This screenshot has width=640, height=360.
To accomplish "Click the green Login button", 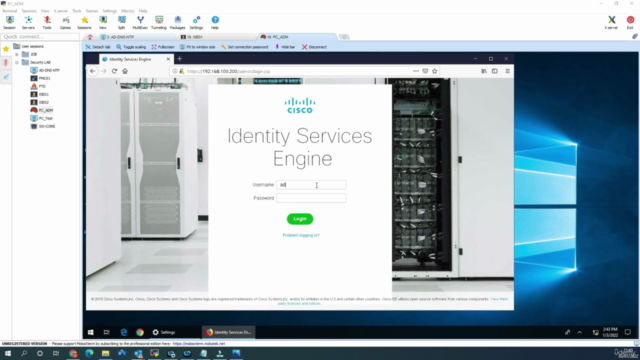I will click(x=300, y=219).
